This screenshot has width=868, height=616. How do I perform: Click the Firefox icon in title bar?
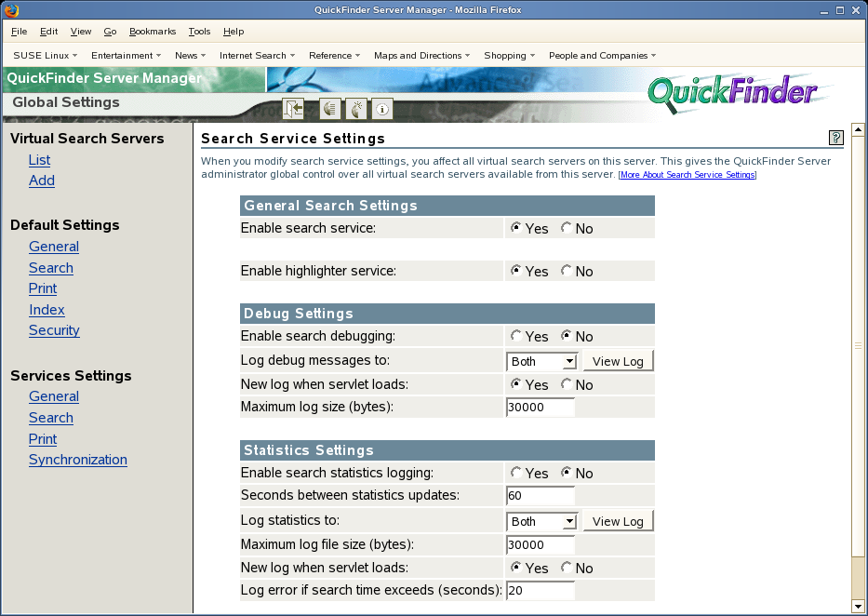click(11, 10)
